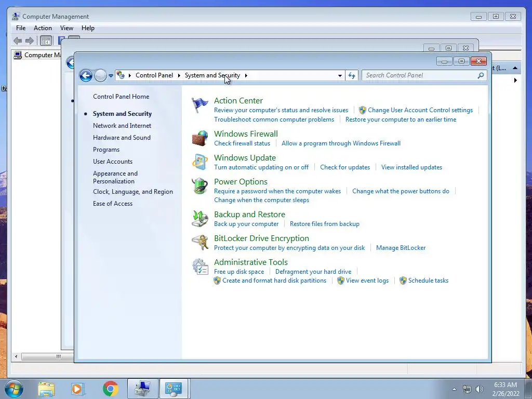Open Appearance and Personalization category
Viewport: 532px width, 399px height.
point(115,177)
